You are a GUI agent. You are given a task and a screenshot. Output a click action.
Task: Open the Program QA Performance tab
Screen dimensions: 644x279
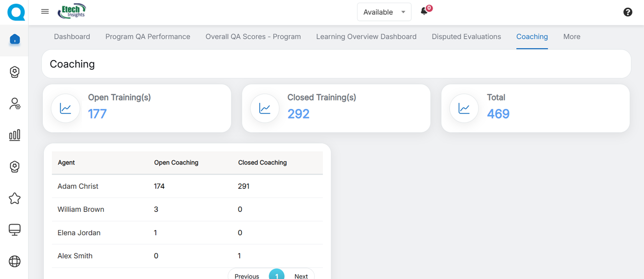click(x=148, y=37)
